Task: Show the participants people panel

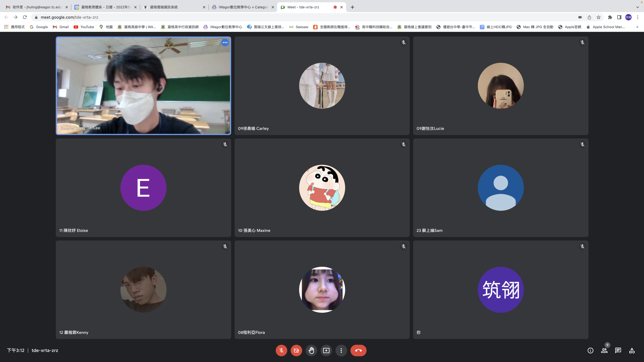Action: point(604,350)
